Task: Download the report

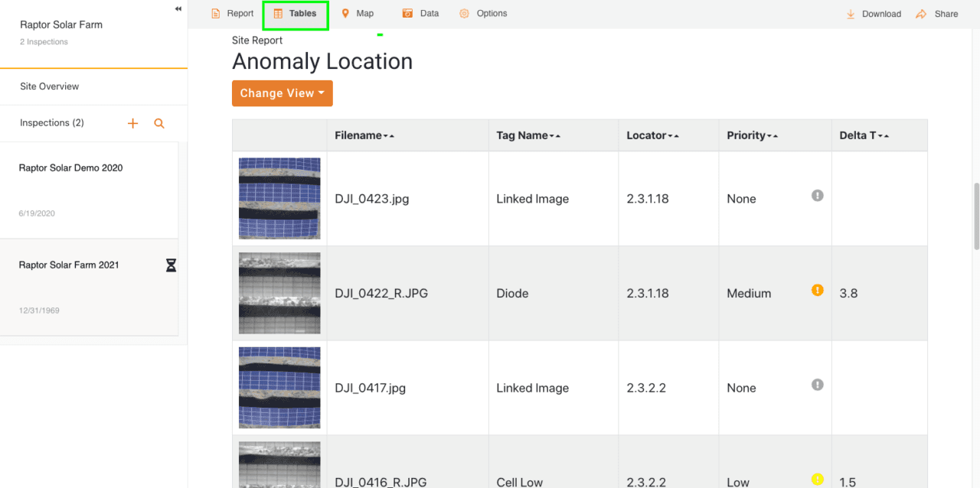Action: (x=874, y=14)
